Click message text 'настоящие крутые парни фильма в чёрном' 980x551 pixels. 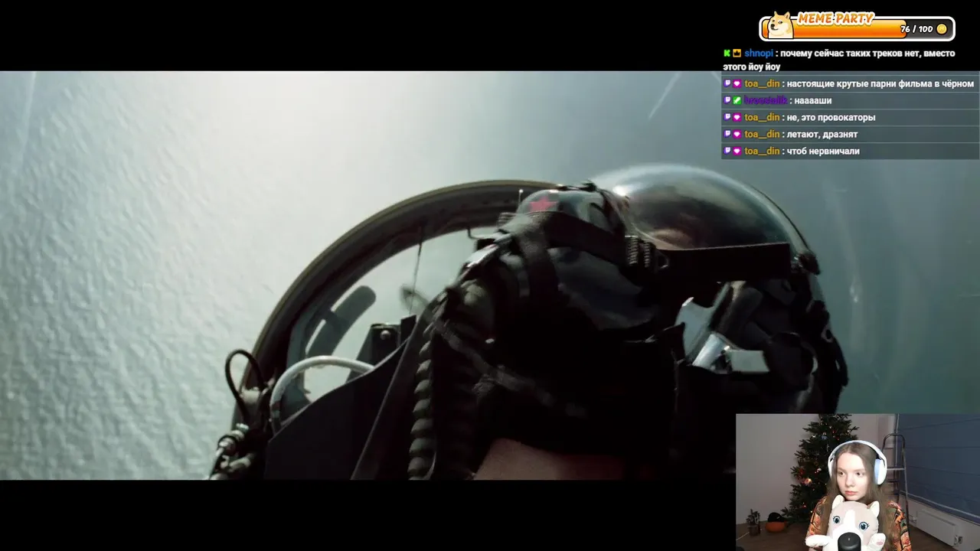tap(880, 84)
